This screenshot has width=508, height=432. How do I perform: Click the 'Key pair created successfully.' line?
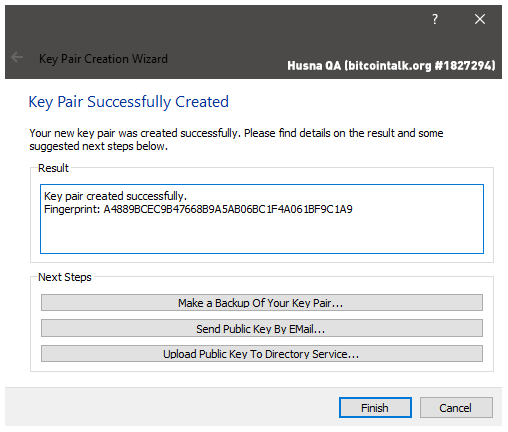(x=115, y=196)
